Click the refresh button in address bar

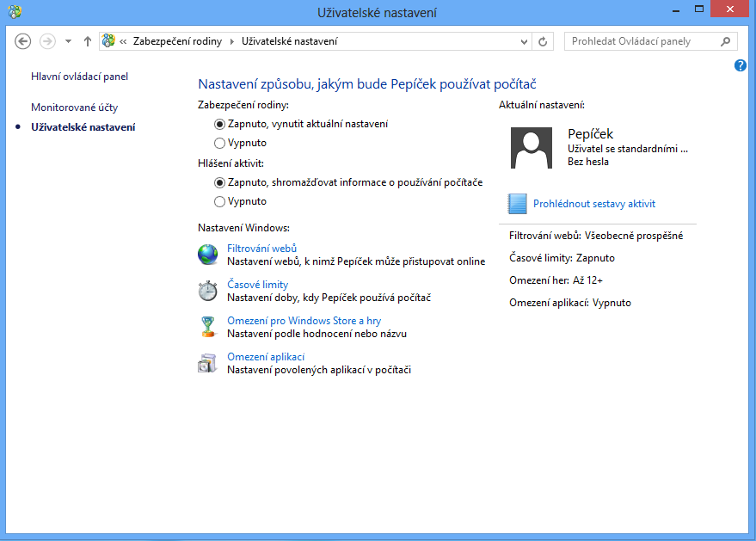543,41
